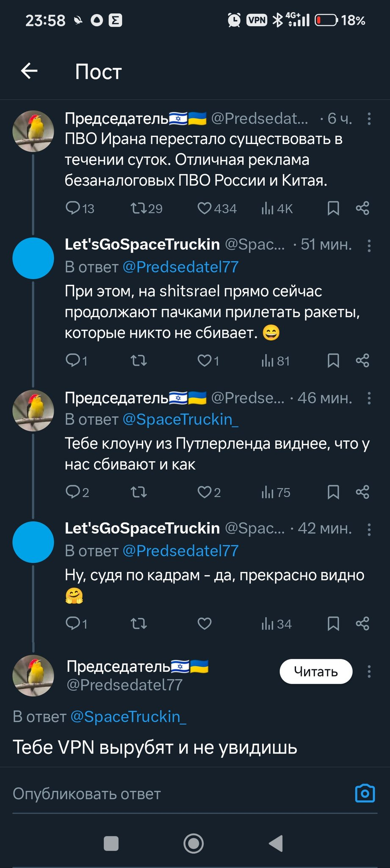Tap the 'Опубликовать ответ' reply field
The height and width of the screenshot is (868, 390).
coord(169,794)
